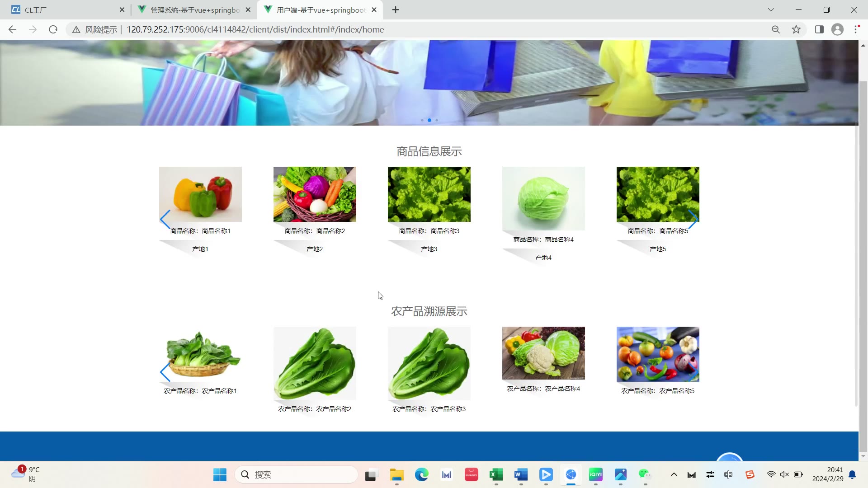868x488 pixels.
Task: Open the browser profile avatar icon
Action: [837, 29]
